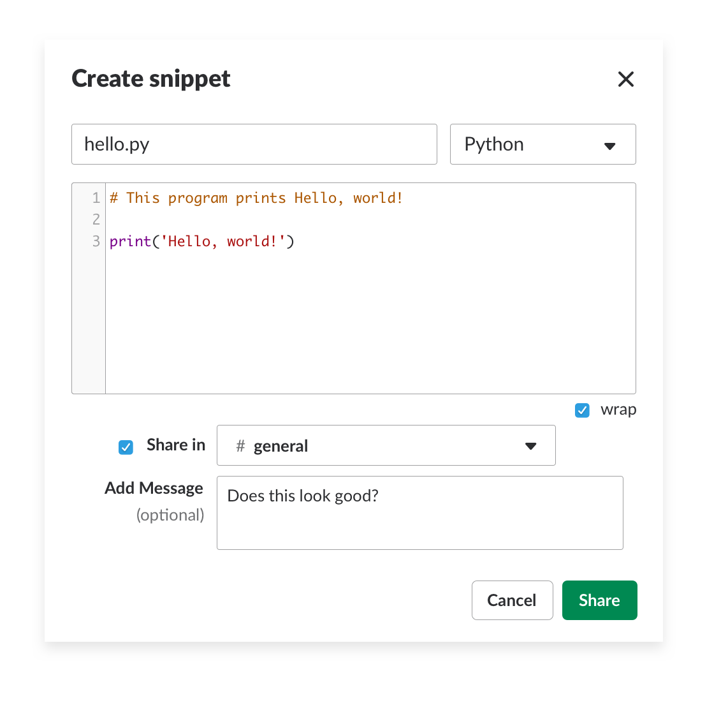Viewport: 728px width, 703px height.
Task: Uncheck the Share in checkbox
Action: [x=126, y=447]
